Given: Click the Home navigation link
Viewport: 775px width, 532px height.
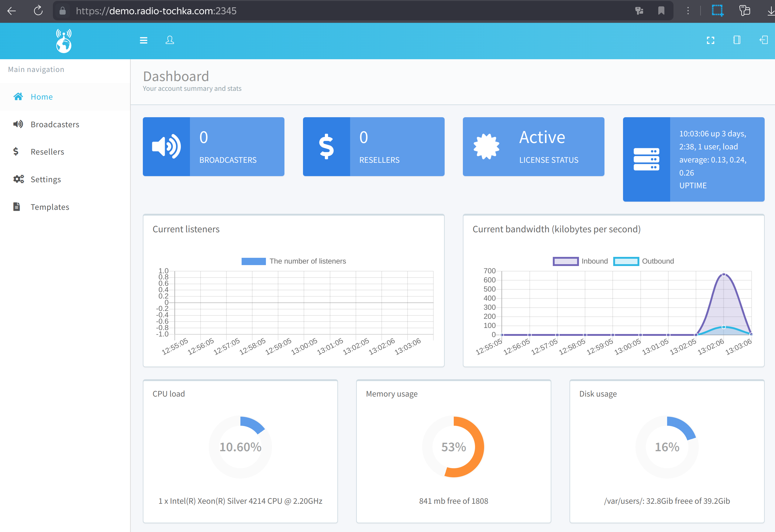Looking at the screenshot, I should pos(41,97).
